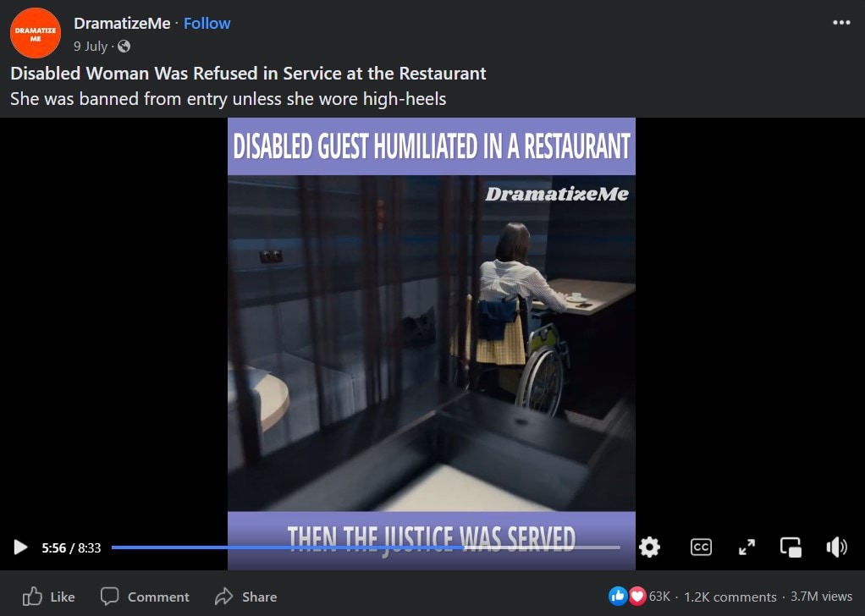Open the three-dot post options menu

tap(841, 23)
